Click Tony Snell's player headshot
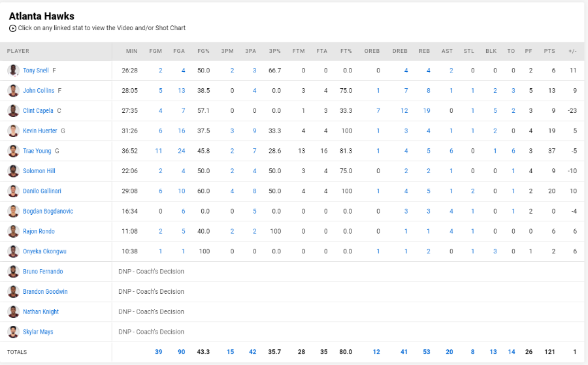Viewport: 588px width, 365px height. [13, 71]
